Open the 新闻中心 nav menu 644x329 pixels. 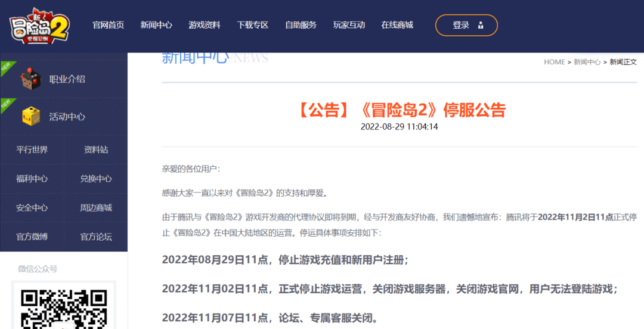[x=156, y=25]
